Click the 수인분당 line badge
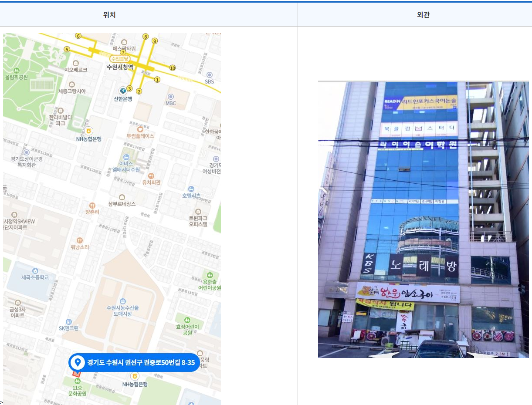 120,59
